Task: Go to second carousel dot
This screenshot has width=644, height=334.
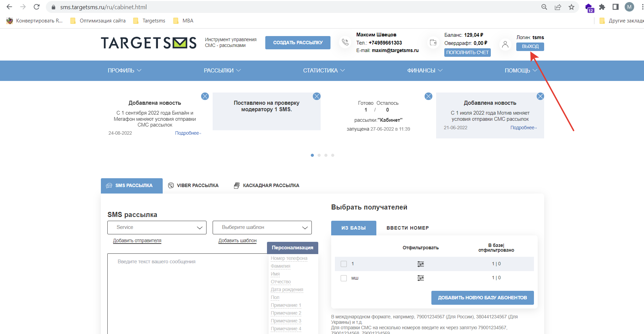Action: pos(319,155)
